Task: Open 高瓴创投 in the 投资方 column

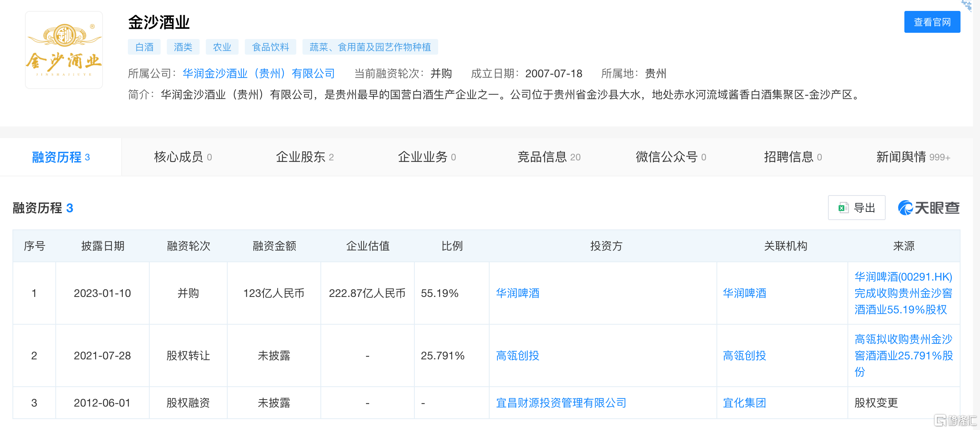Action: pos(518,355)
